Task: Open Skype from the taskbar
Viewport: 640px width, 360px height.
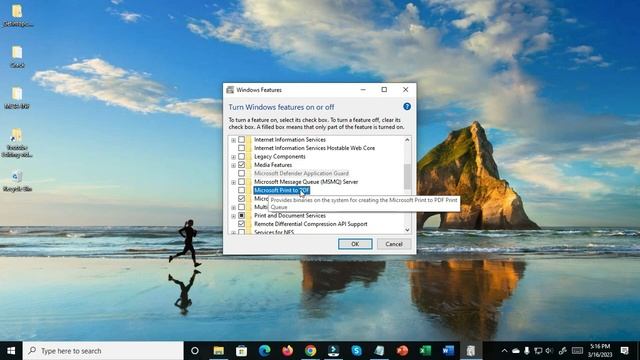Action: coord(356,351)
